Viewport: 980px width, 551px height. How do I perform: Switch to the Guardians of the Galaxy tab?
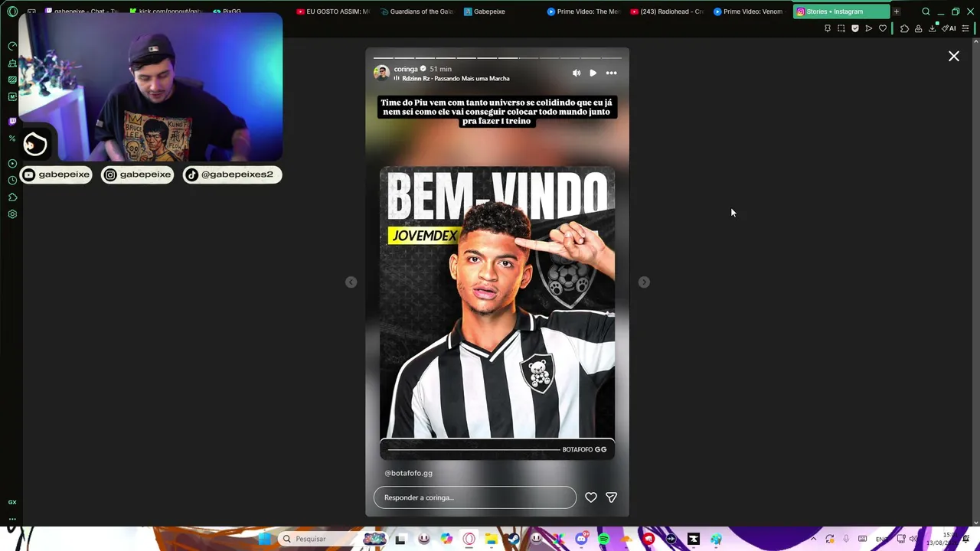416,11
